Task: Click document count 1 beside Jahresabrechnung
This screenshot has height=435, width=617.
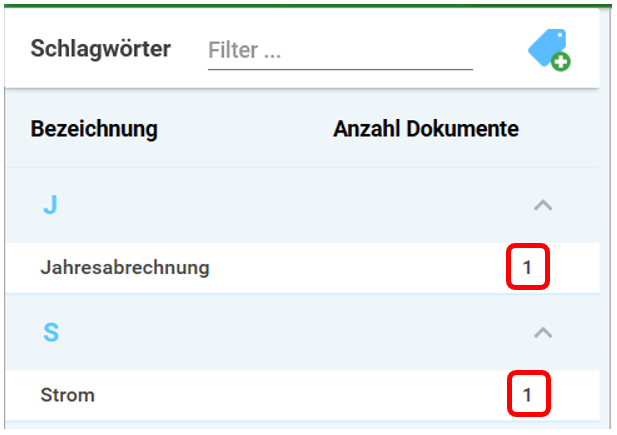Action: (527, 267)
